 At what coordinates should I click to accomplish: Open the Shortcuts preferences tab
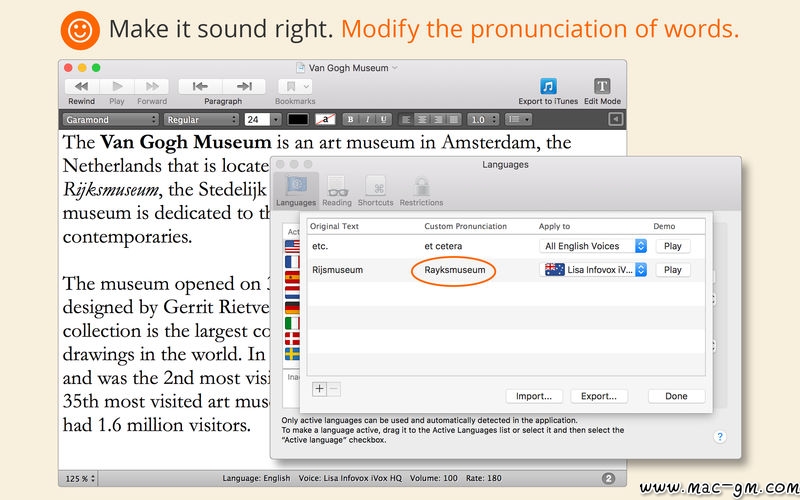(x=376, y=191)
